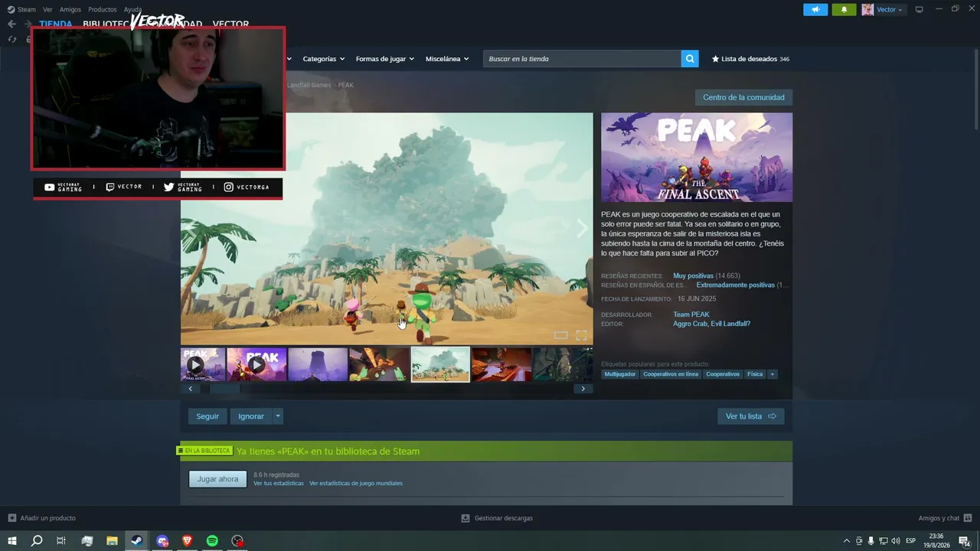Viewport: 980px width, 551px height.
Task: Click the Buscar en la tienda field
Action: pyautogui.click(x=582, y=59)
